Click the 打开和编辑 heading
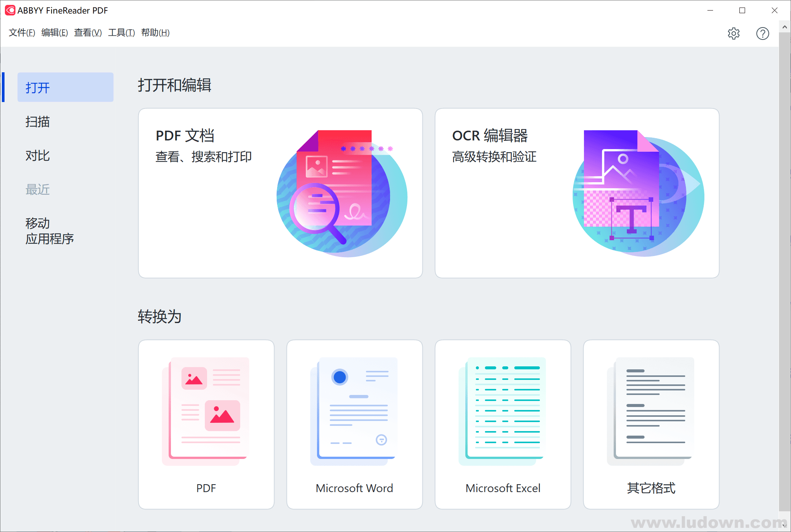This screenshot has width=791, height=532. 174,85
